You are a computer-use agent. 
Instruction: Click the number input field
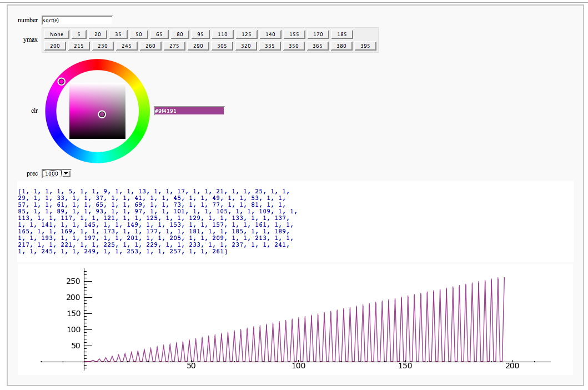(x=77, y=21)
